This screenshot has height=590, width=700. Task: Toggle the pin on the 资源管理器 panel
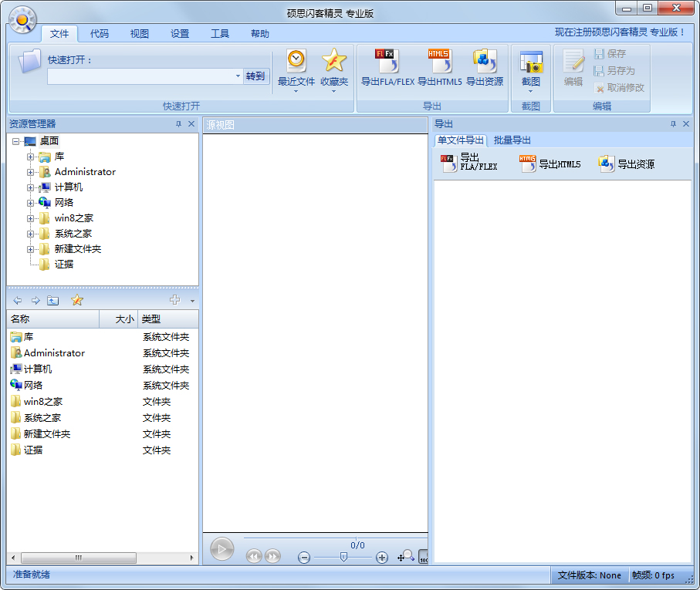click(x=178, y=124)
